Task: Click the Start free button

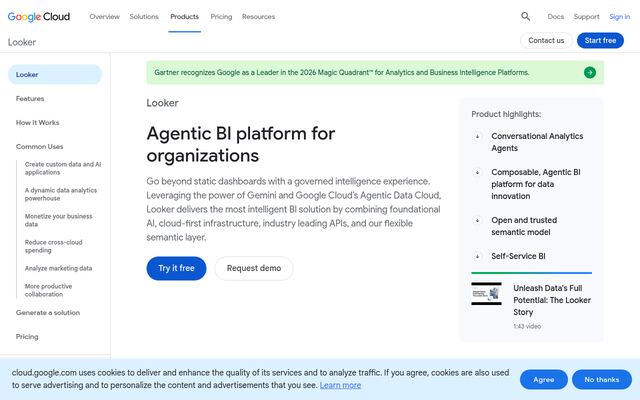Action: coord(600,40)
